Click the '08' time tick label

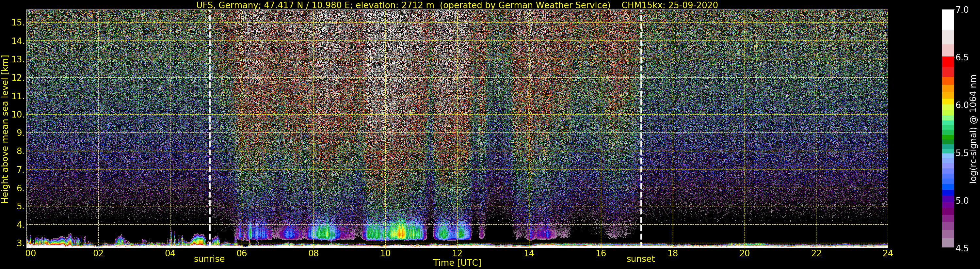point(313,253)
